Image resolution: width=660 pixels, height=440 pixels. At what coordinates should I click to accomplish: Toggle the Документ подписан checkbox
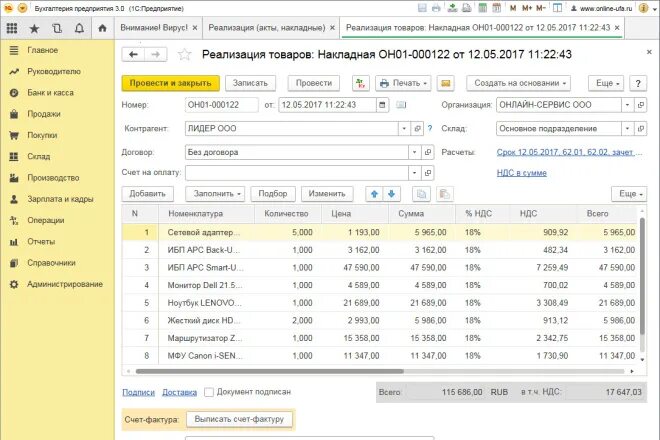209,392
